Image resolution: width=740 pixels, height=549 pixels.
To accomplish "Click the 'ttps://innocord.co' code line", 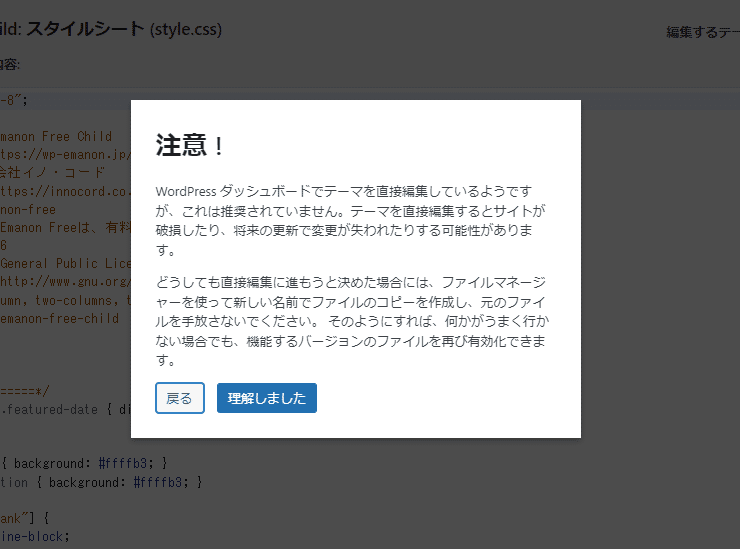I will [66, 191].
